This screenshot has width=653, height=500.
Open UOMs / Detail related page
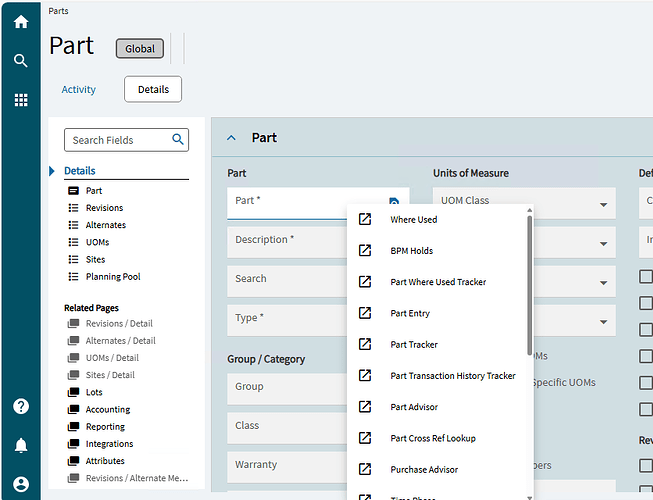pyautogui.click(x=112, y=358)
